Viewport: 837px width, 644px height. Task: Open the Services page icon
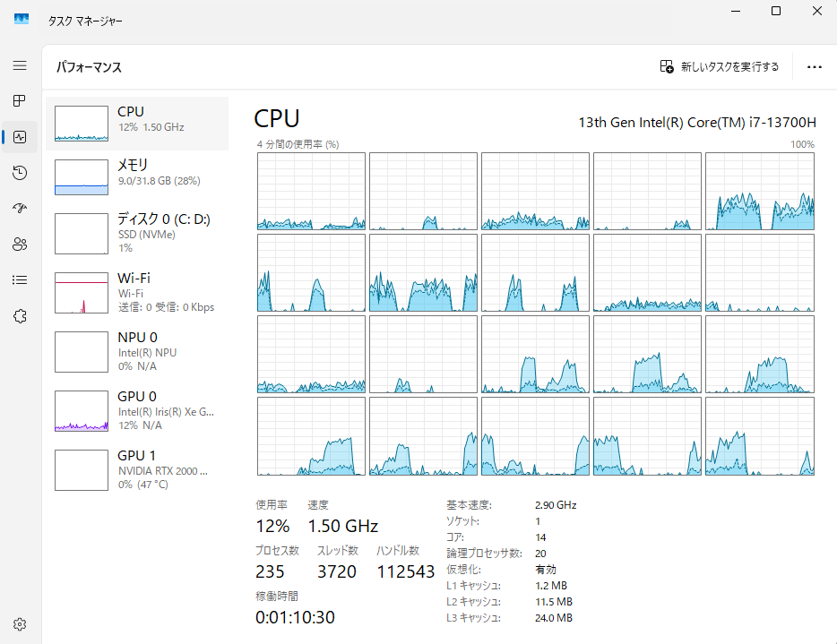click(x=20, y=316)
